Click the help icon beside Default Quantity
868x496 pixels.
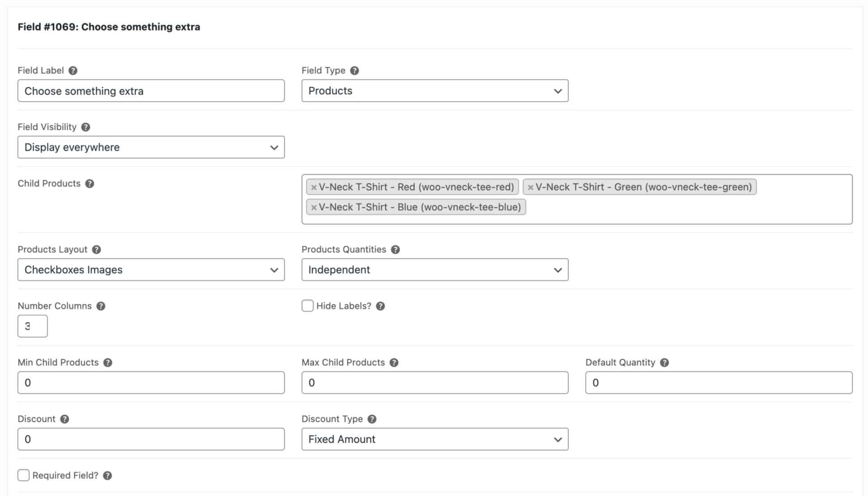(665, 362)
